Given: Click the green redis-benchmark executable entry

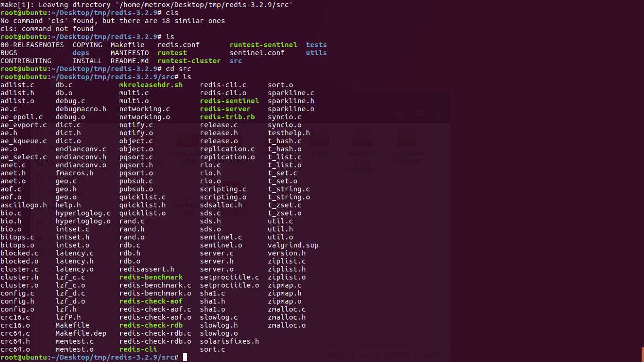Looking at the screenshot, I should [x=151, y=277].
